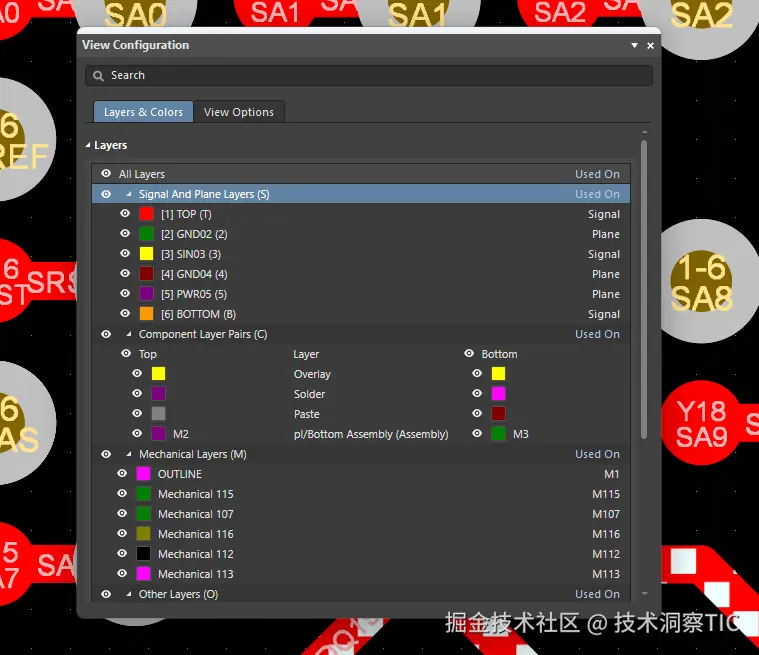Toggle the Top column eye icon
The width and height of the screenshot is (759, 655).
[x=126, y=353]
